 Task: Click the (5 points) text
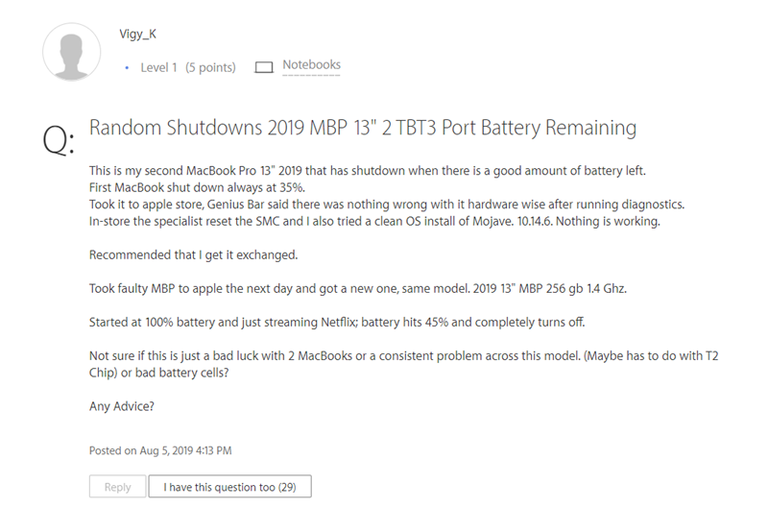(x=210, y=67)
